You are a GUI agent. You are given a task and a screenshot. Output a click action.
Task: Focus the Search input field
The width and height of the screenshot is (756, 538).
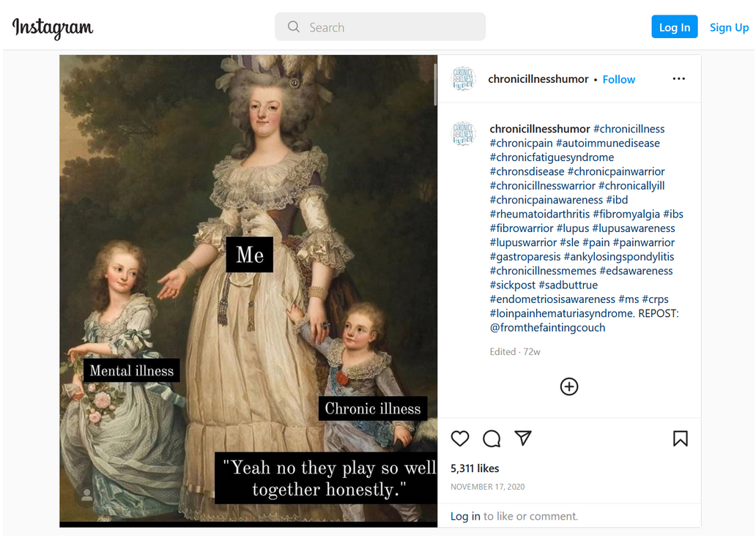tap(388, 27)
